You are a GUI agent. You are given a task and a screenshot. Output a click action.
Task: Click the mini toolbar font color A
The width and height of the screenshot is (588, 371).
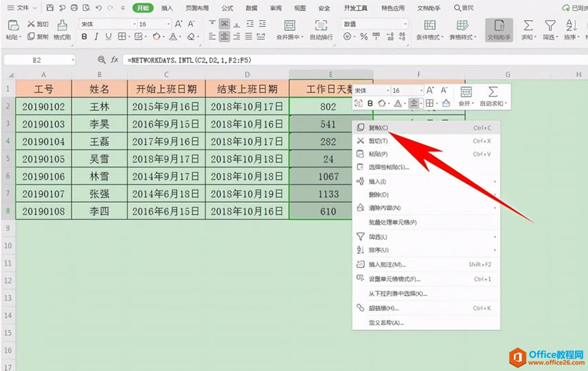(x=398, y=103)
